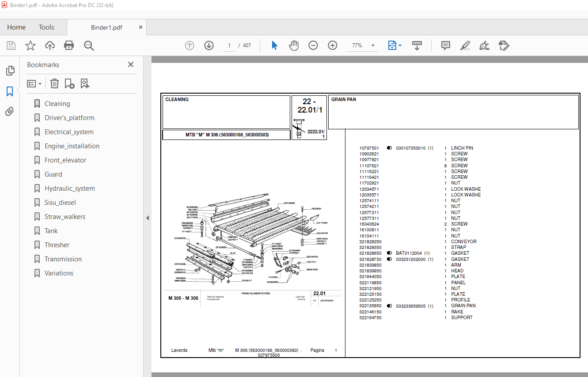Open the Cleaning bookmark
This screenshot has height=377, width=588.
57,104
